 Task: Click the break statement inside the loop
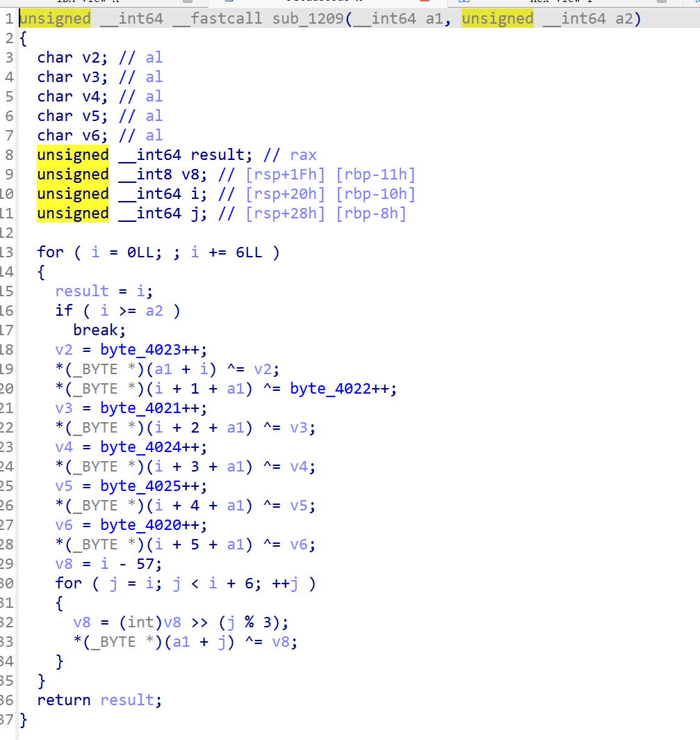95,330
